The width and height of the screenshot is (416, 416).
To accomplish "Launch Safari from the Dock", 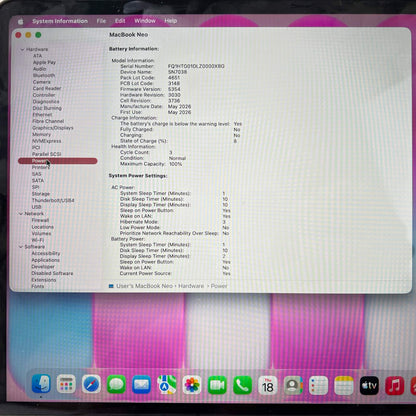I will tap(91, 384).
